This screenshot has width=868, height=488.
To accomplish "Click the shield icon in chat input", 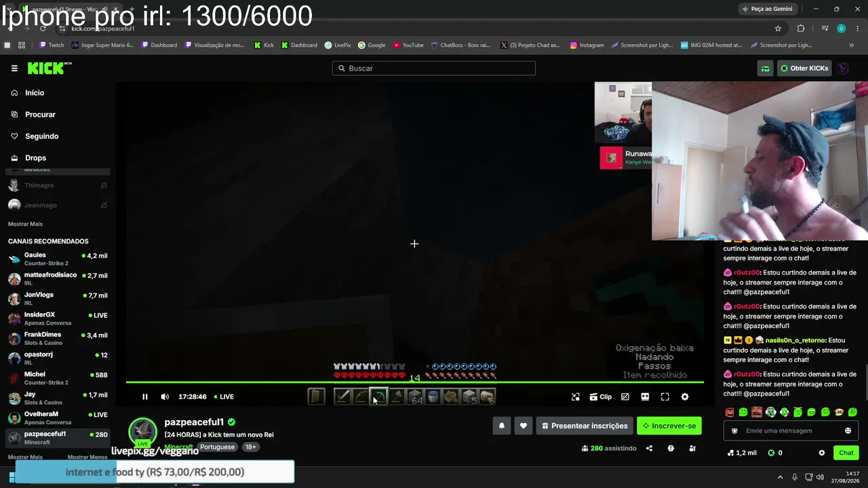I will click(x=734, y=430).
